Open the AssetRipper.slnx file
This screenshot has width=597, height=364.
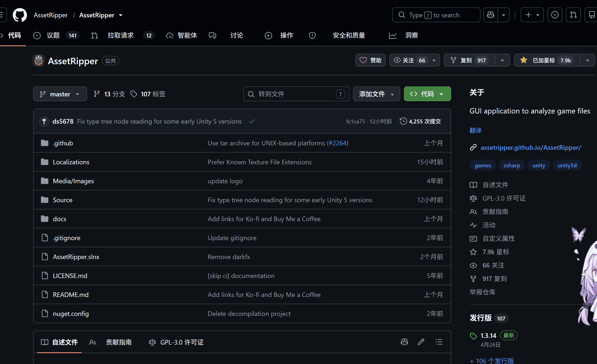point(76,257)
